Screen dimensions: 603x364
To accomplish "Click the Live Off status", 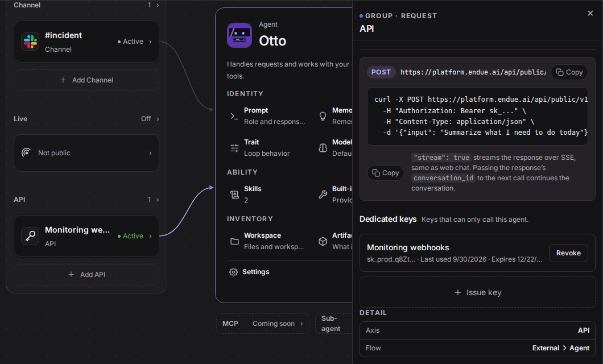I will pos(146,119).
